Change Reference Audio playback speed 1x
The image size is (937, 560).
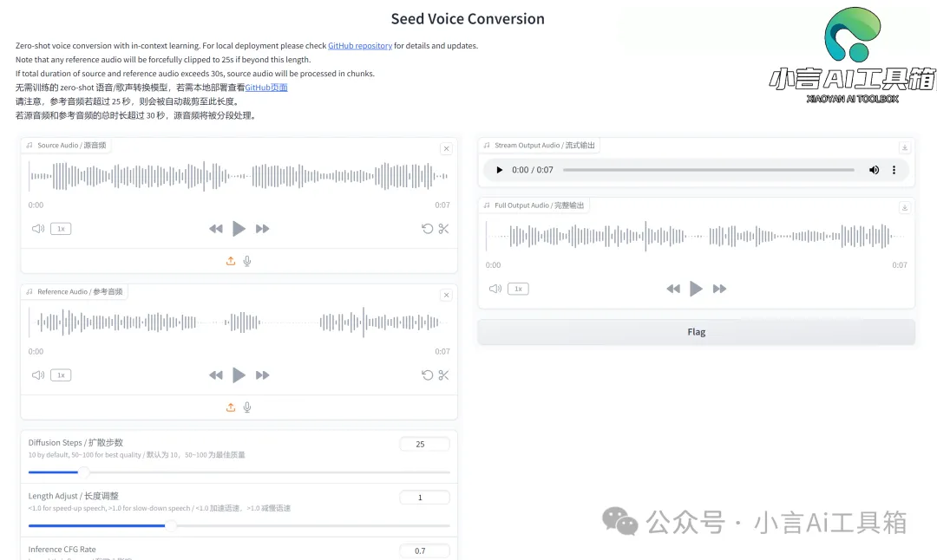(61, 375)
